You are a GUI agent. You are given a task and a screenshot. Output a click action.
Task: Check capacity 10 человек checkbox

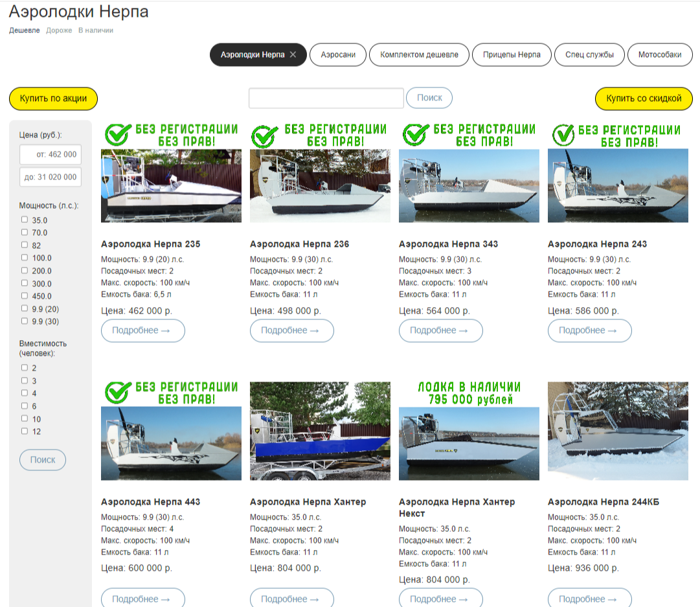coord(25,418)
